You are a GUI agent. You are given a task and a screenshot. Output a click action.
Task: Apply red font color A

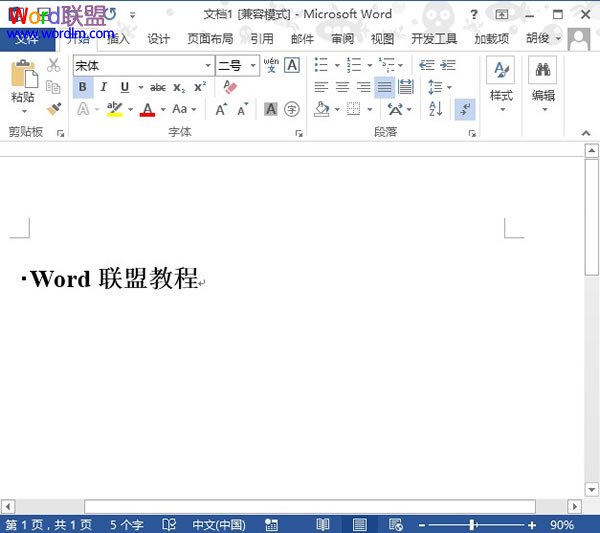[148, 109]
